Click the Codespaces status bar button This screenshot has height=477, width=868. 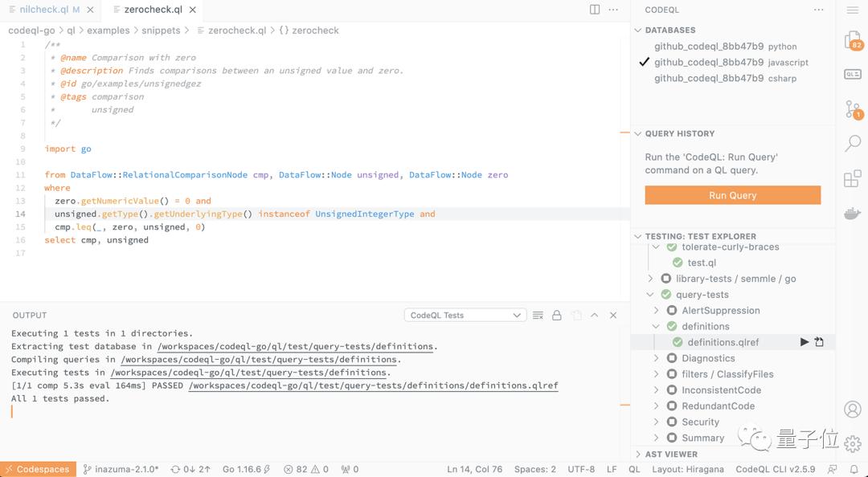point(38,469)
